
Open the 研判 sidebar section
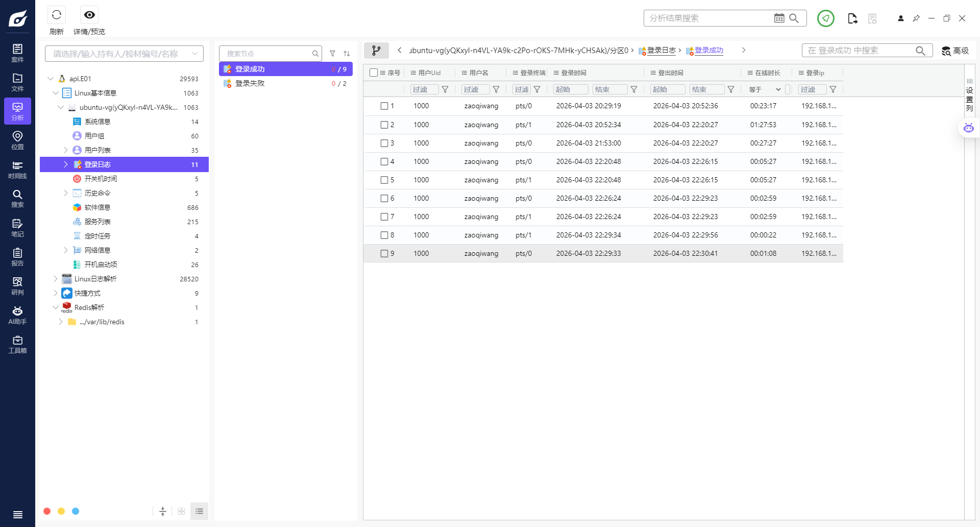click(17, 285)
